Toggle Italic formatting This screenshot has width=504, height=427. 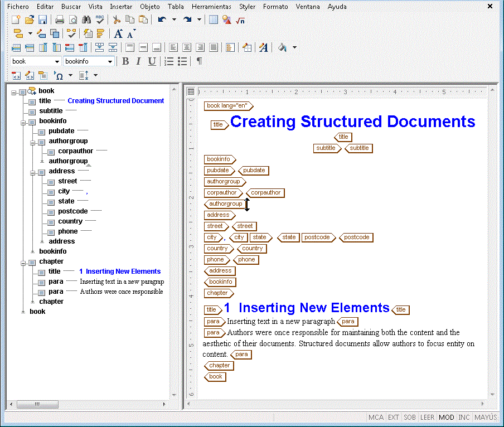pos(138,61)
